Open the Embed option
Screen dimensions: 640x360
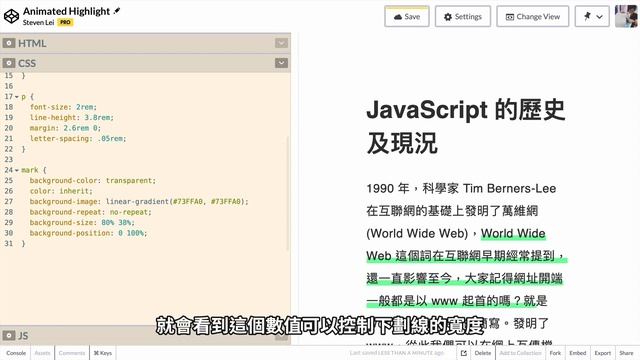point(578,353)
